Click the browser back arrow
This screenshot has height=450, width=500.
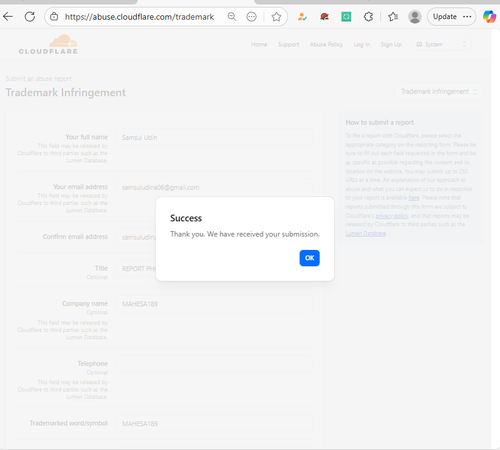[8, 16]
